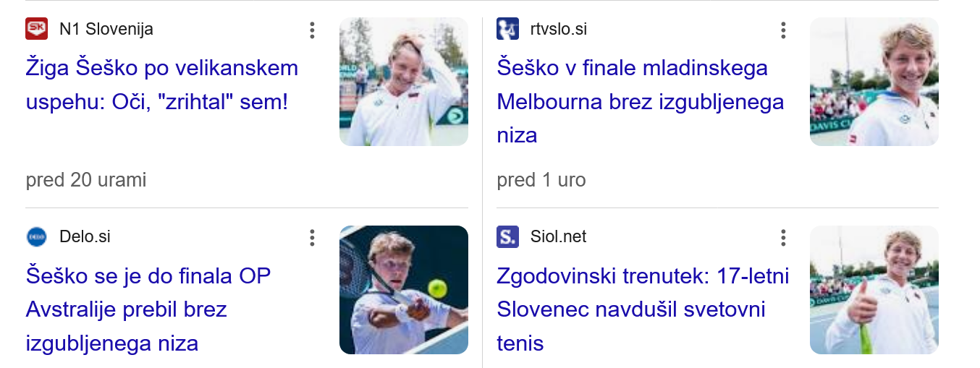Open three-dot menu for N1 Slovenija article
Viewport: 980px width, 368px height.
click(x=312, y=30)
